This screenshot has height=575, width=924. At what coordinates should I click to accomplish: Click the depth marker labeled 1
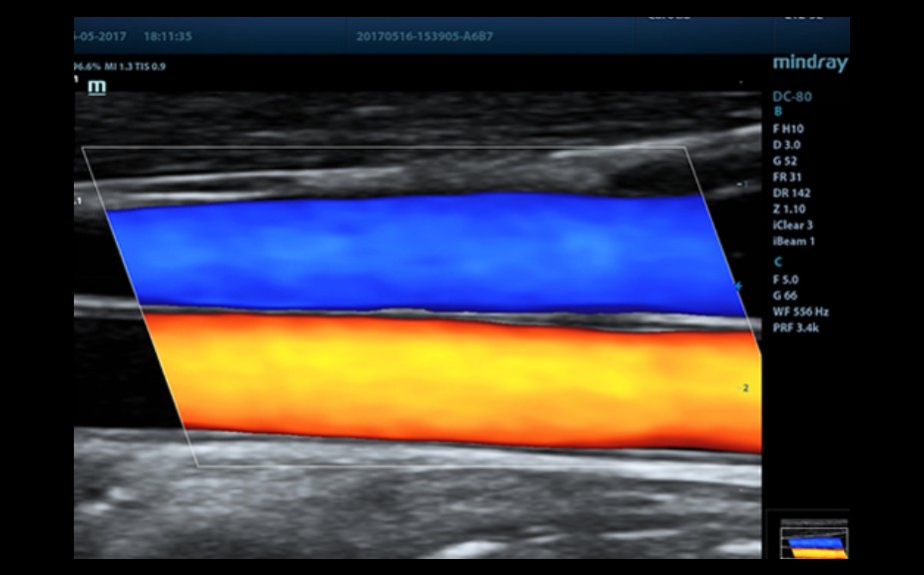click(x=742, y=185)
